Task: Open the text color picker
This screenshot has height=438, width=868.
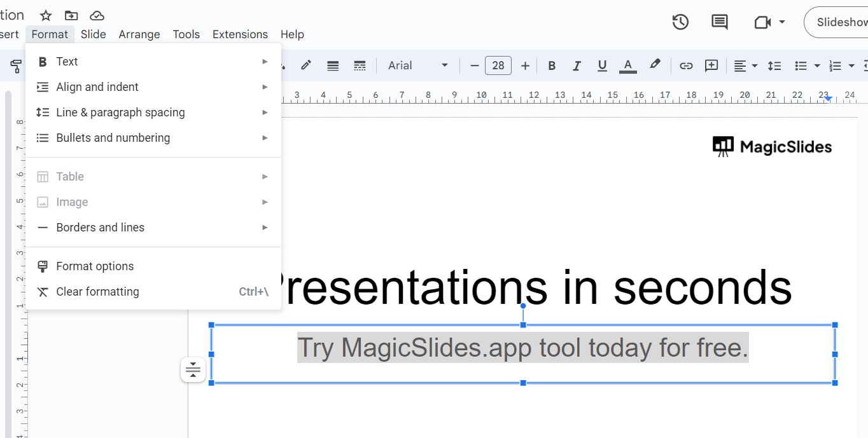Action: point(628,65)
